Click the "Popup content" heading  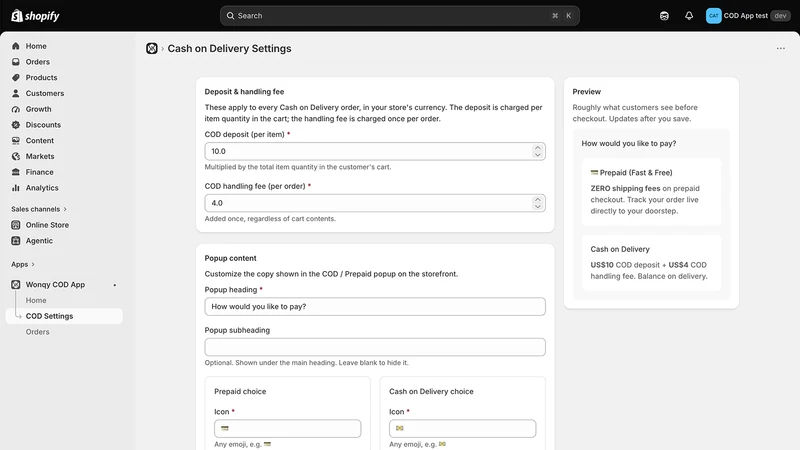tap(231, 258)
